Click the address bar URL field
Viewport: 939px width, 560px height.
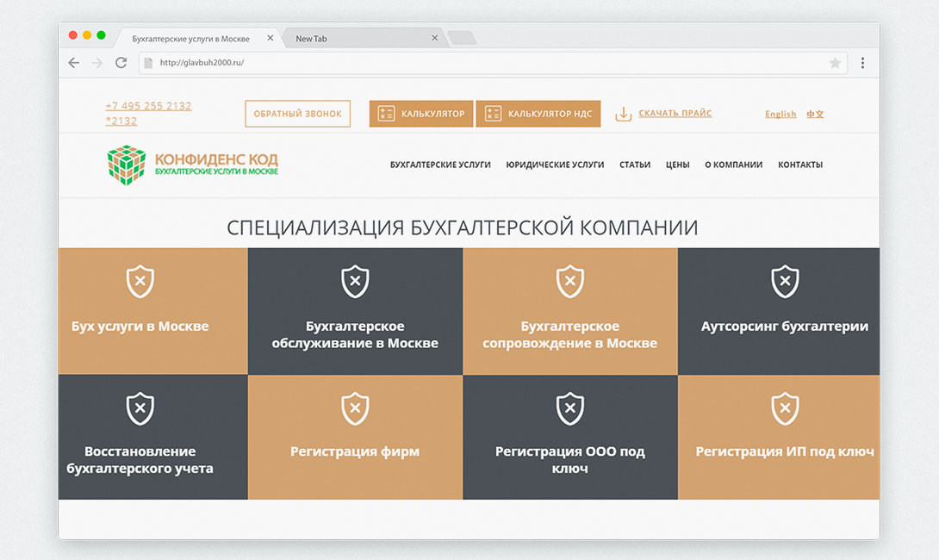click(x=491, y=63)
